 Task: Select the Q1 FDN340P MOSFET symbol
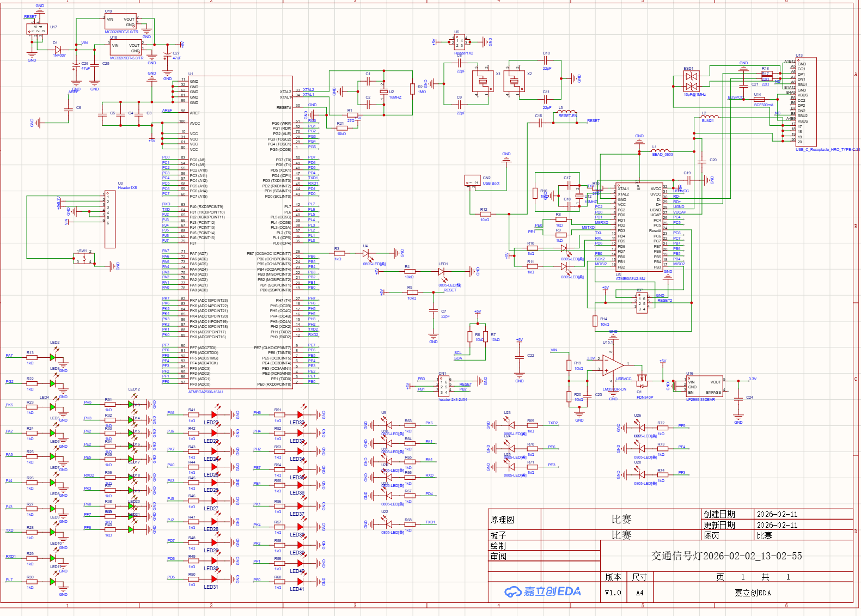click(x=643, y=379)
